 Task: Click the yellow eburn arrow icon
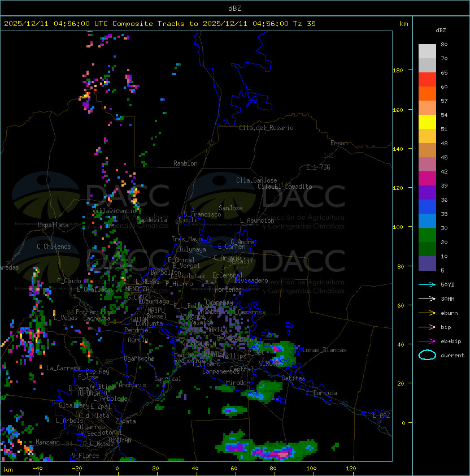coord(427,313)
